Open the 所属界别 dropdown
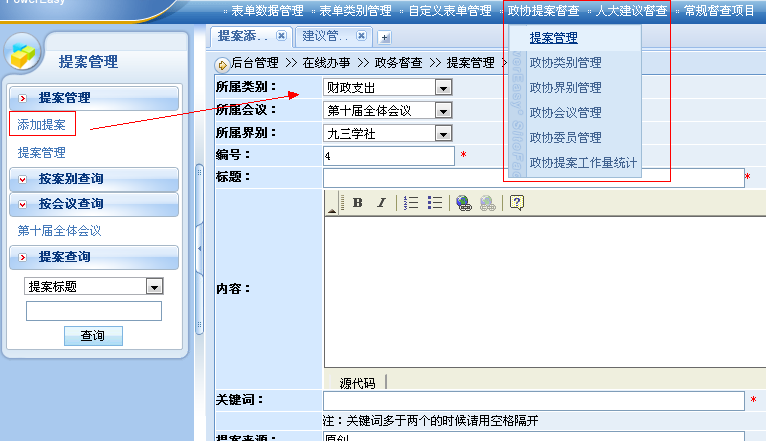This screenshot has width=766, height=441. point(443,132)
